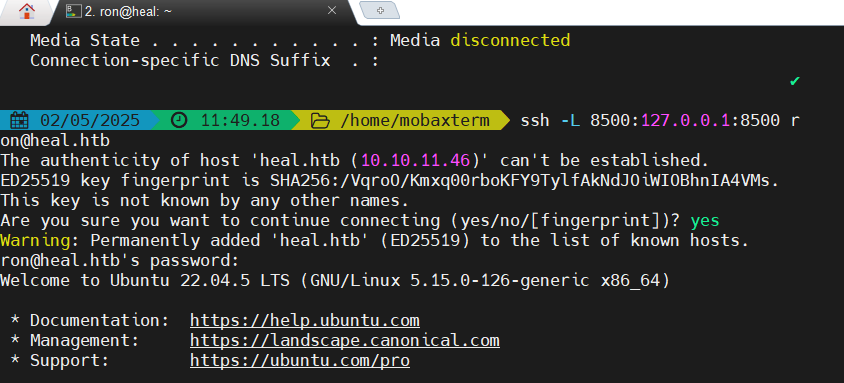Click the green checkmark status indicator
This screenshot has width=844, height=383.
[794, 81]
